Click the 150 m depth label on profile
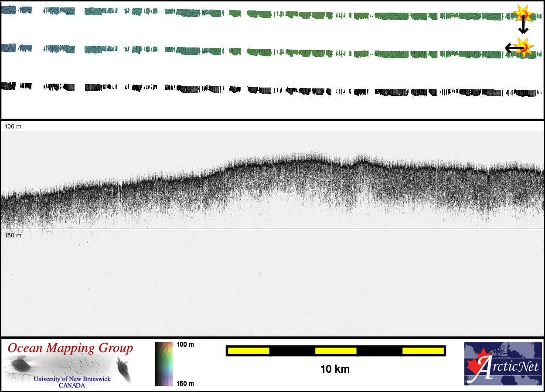The height and width of the screenshot is (392, 545). click(x=13, y=235)
